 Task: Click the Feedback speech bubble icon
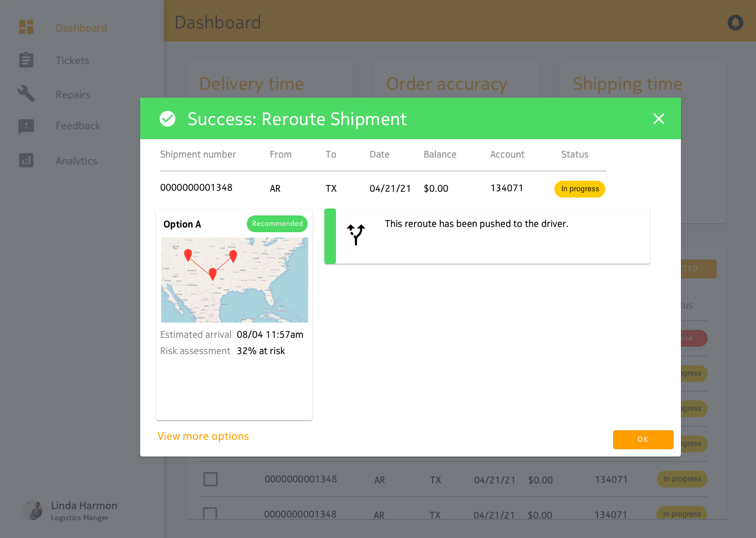pyautogui.click(x=26, y=127)
